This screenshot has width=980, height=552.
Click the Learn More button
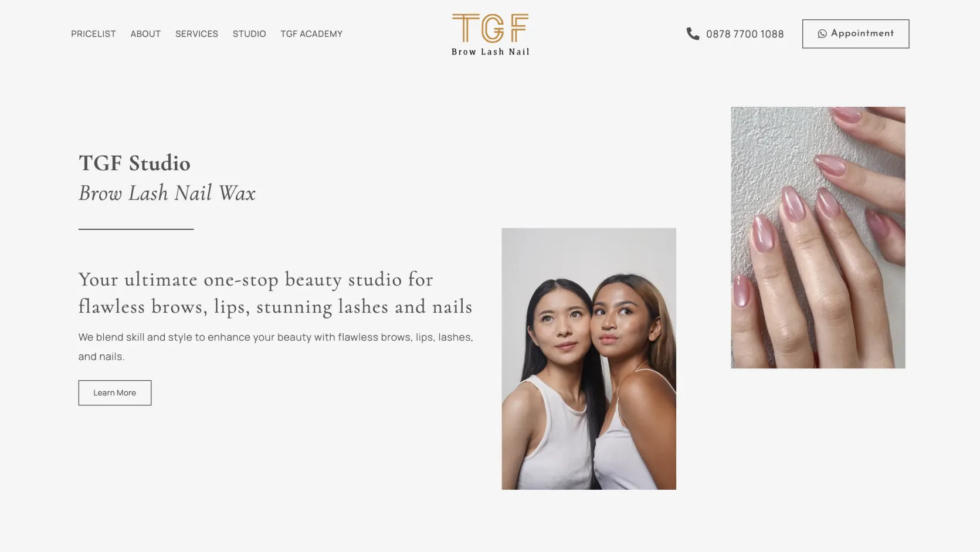115,392
